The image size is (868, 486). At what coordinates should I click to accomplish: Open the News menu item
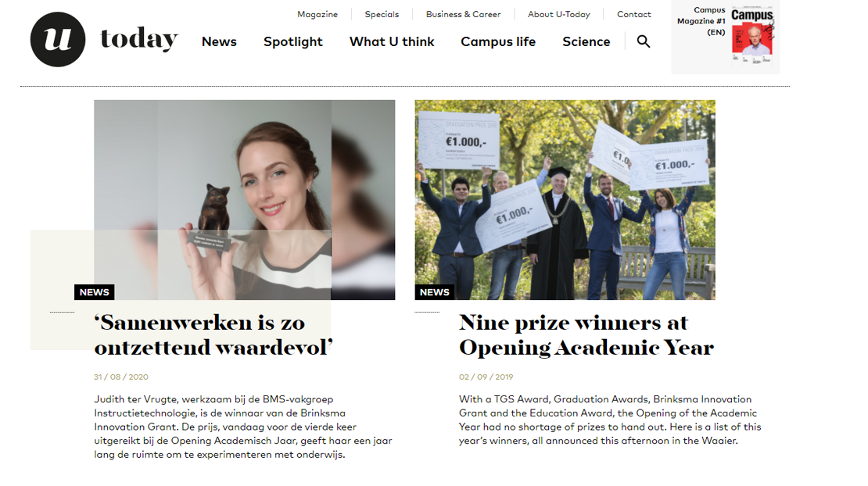[219, 41]
